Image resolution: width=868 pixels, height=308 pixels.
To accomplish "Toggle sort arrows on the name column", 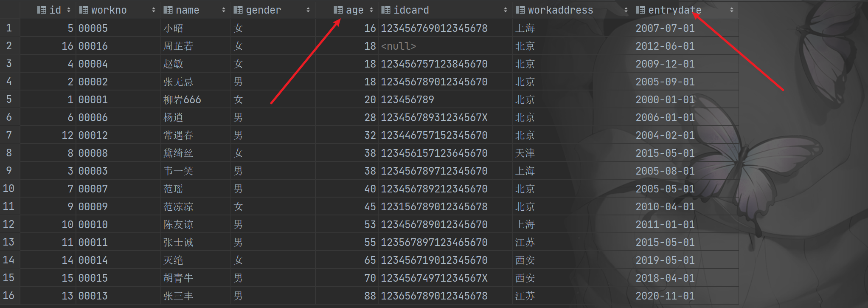I will pyautogui.click(x=224, y=10).
